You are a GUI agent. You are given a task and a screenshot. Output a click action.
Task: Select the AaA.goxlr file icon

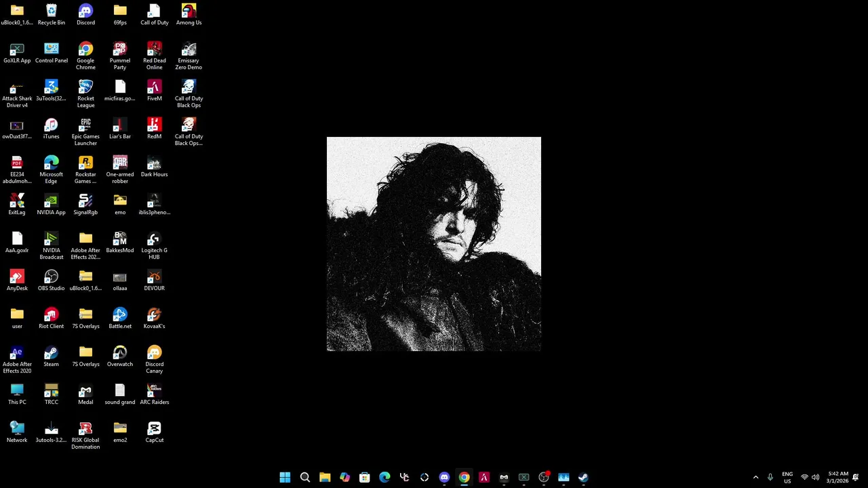point(17,243)
